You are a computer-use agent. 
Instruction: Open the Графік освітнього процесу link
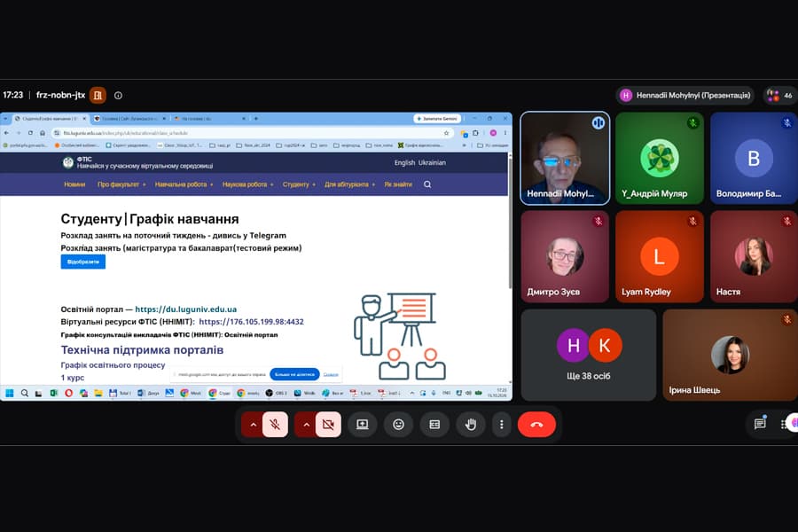tap(113, 365)
